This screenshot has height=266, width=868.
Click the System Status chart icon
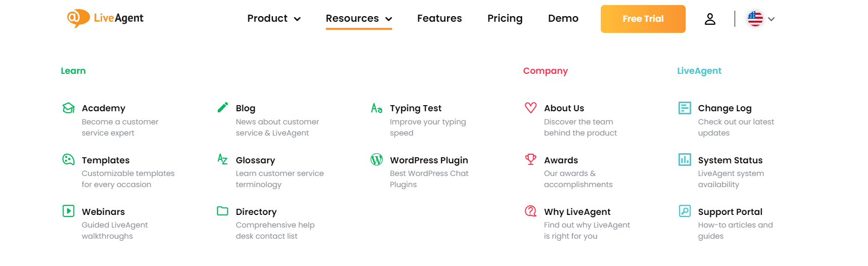(685, 160)
